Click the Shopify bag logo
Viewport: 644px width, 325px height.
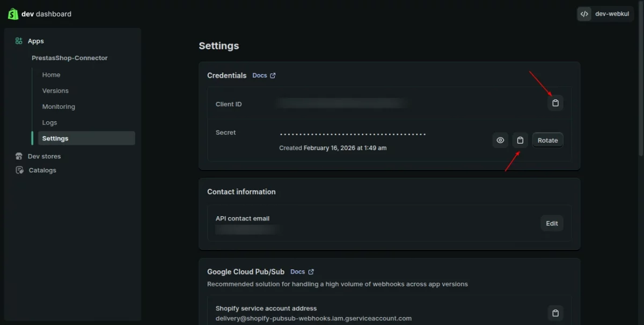(13, 14)
